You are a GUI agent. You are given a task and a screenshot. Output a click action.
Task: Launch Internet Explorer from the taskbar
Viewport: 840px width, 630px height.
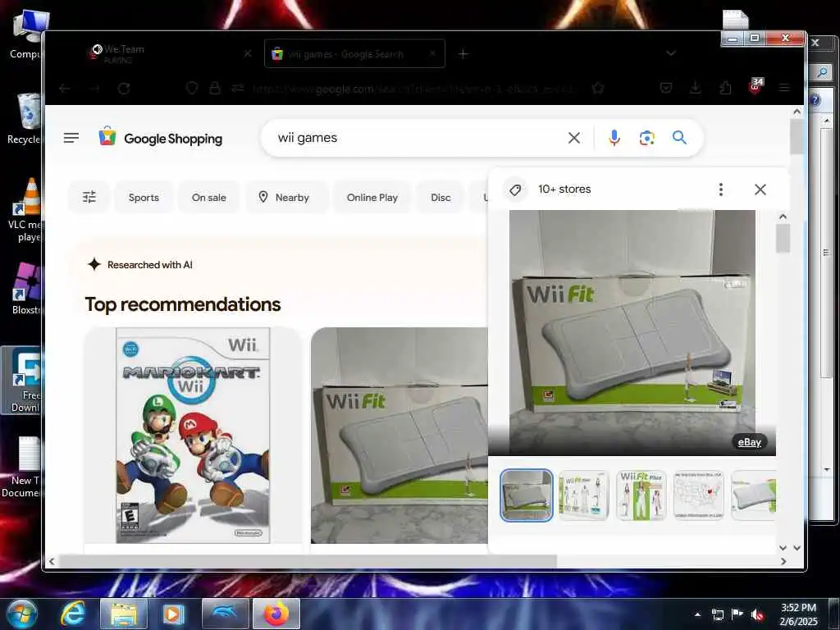click(x=73, y=614)
